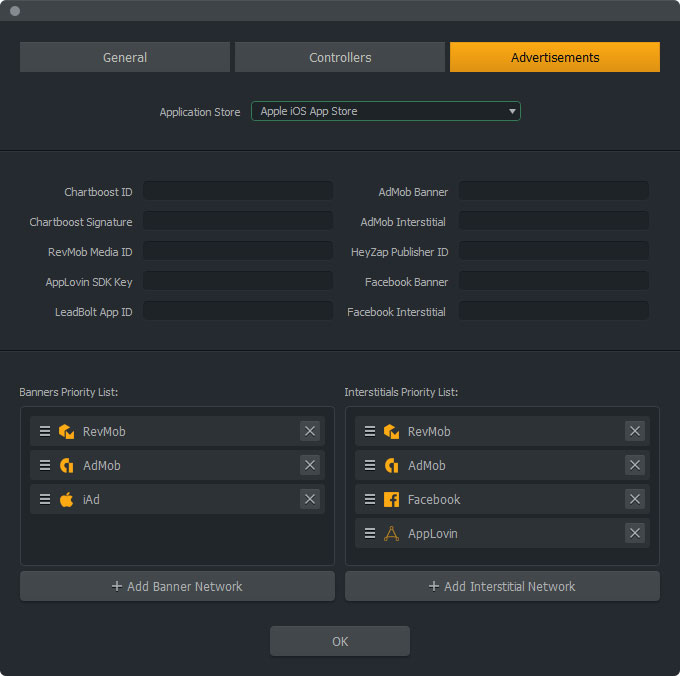Screen dimensions: 680x676
Task: Click the Chartboost Signature field
Action: coord(238,221)
